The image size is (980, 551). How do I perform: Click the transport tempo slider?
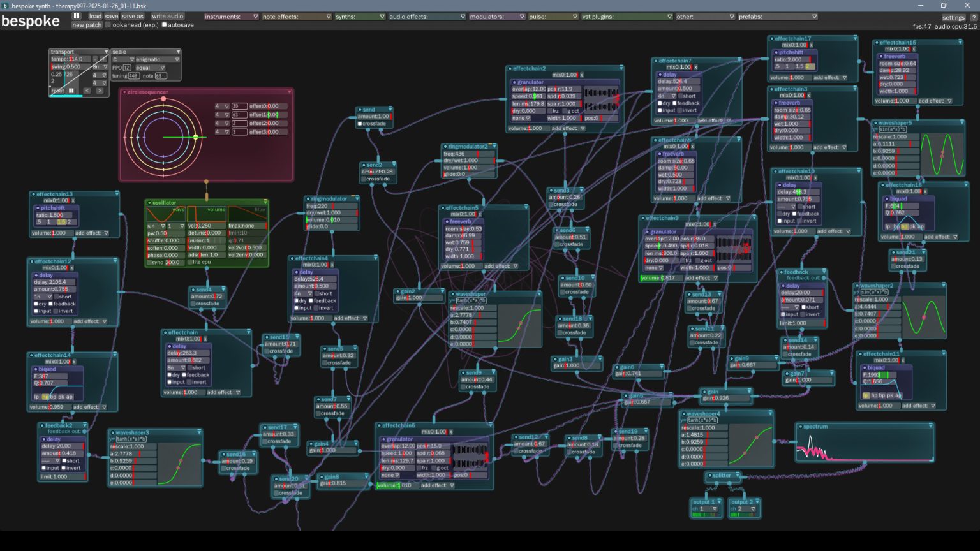[71, 59]
